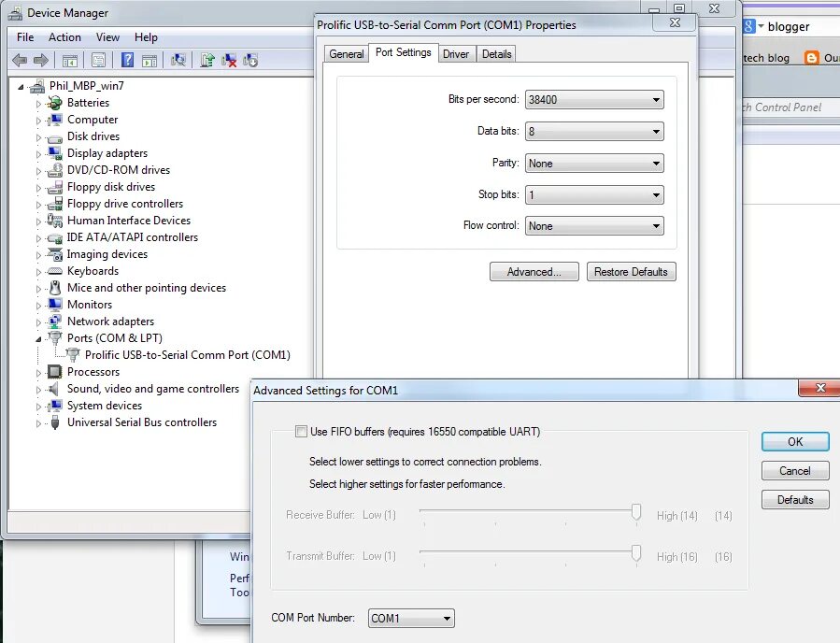Expand the Monitors tree node
This screenshot has height=643, width=840.
point(38,306)
